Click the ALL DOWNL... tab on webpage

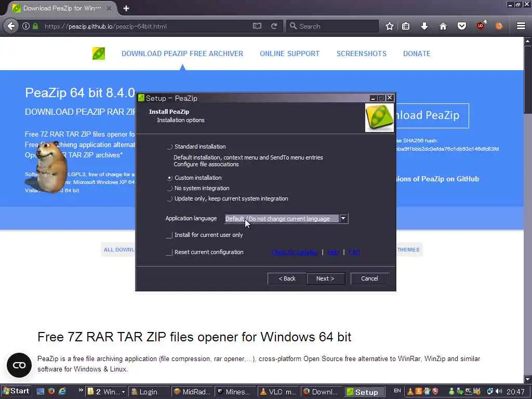[119, 250]
